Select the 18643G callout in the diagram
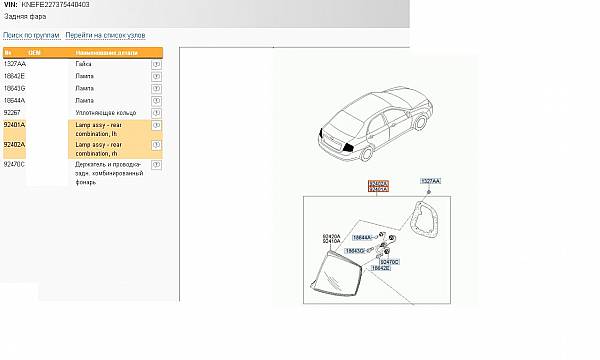 [x=354, y=251]
